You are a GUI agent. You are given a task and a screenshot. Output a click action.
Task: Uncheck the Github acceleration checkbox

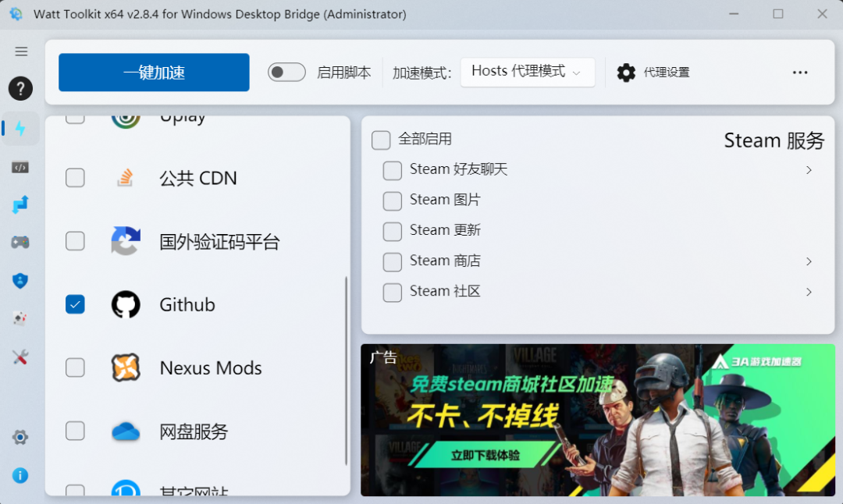(75, 304)
